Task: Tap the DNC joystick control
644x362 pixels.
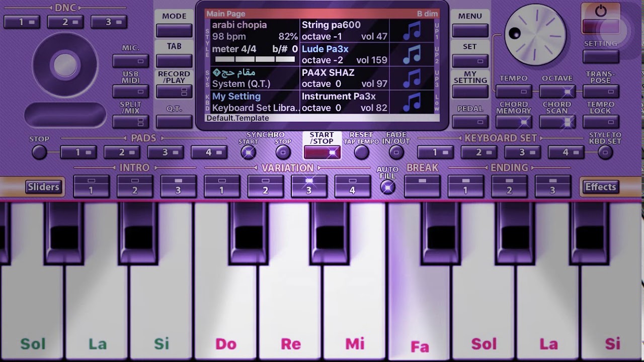Action: [x=65, y=64]
